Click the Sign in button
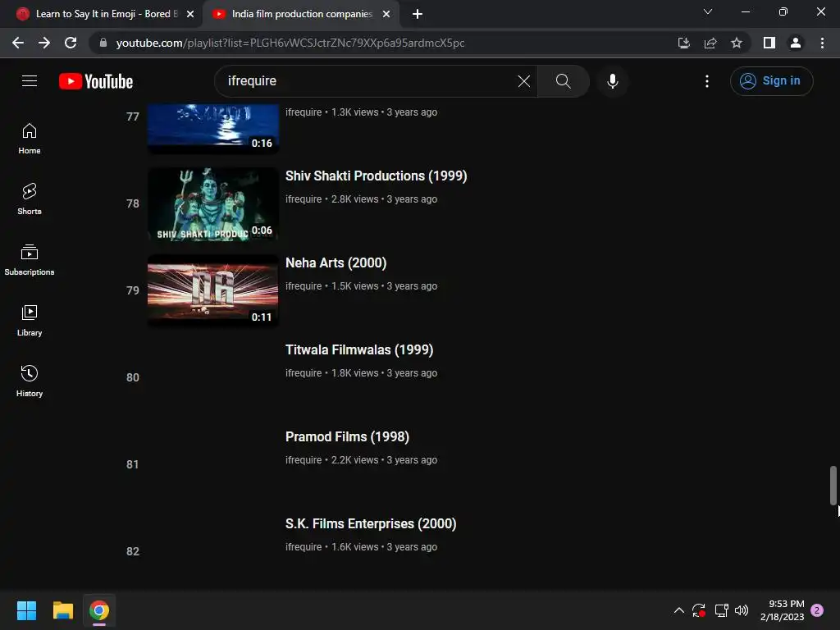840x630 pixels. coord(771,81)
